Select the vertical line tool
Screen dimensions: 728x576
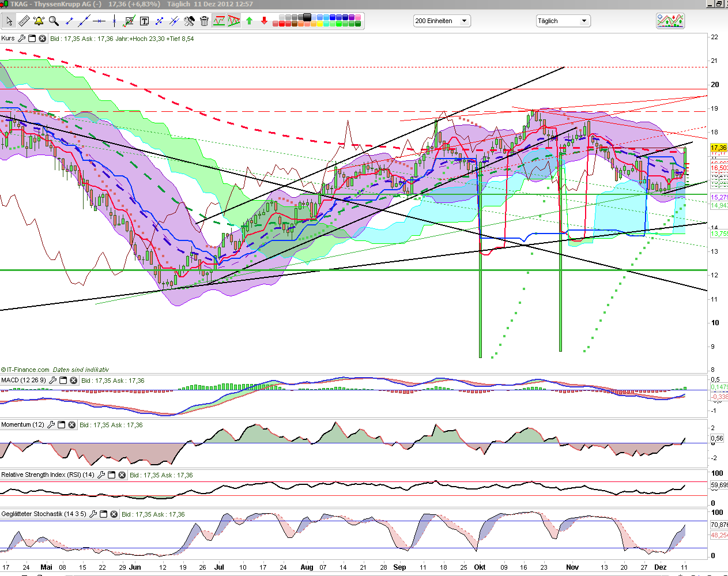point(114,21)
